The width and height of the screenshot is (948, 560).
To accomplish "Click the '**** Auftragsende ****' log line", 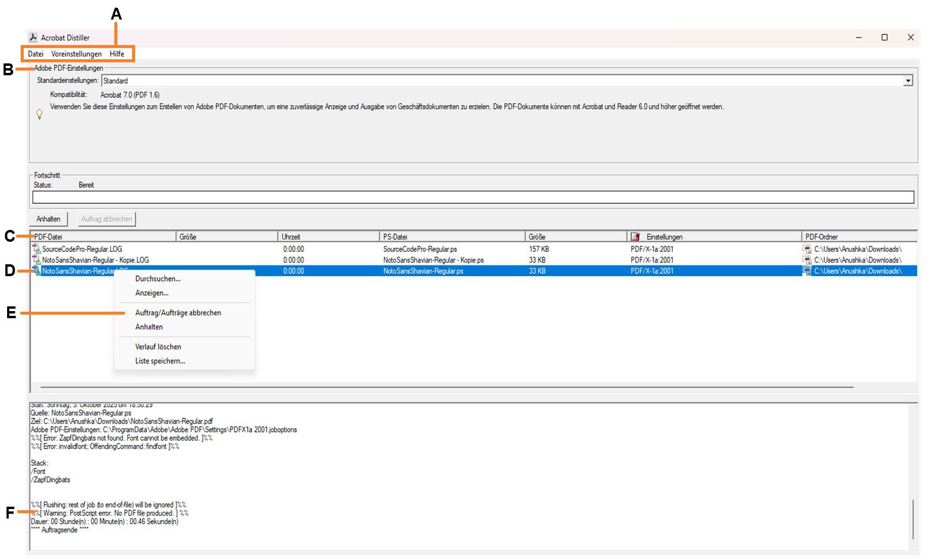I will [x=59, y=530].
